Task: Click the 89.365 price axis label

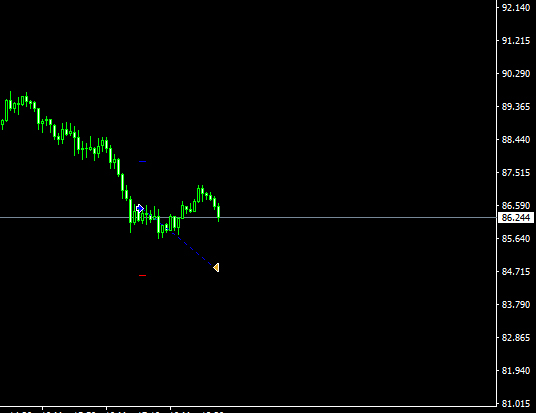Action: coord(516,107)
